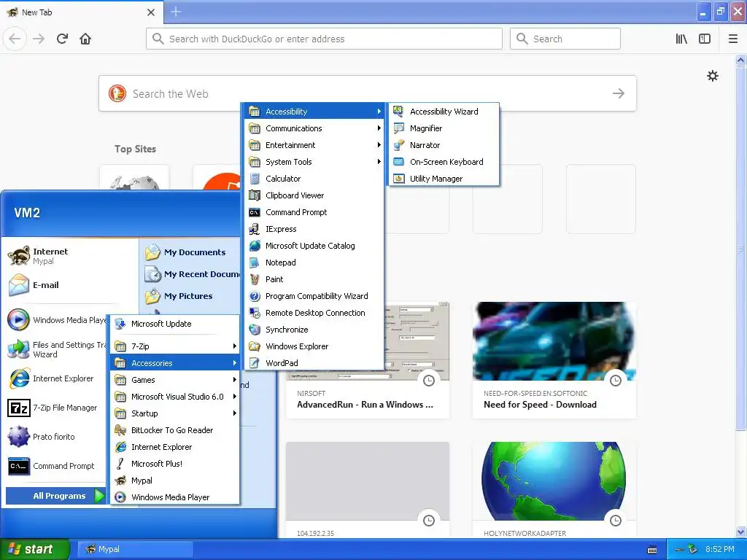Click the browser back button
Viewport: 747px width, 560px height.
coord(15,39)
